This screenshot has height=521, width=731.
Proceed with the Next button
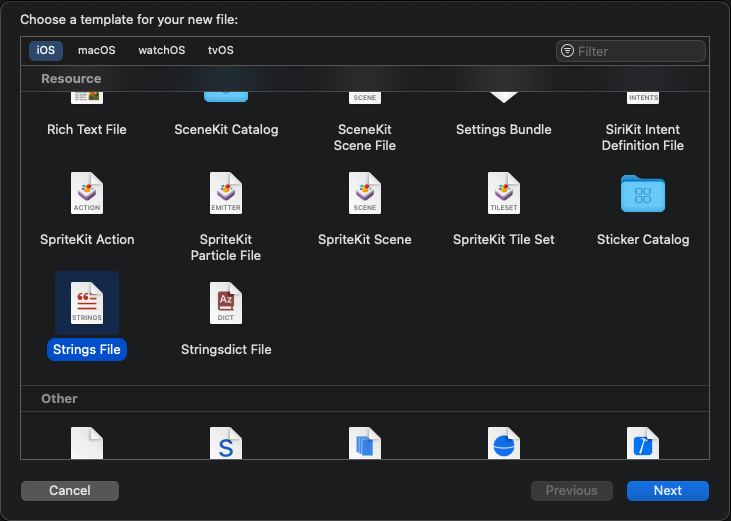pyautogui.click(x=668, y=491)
